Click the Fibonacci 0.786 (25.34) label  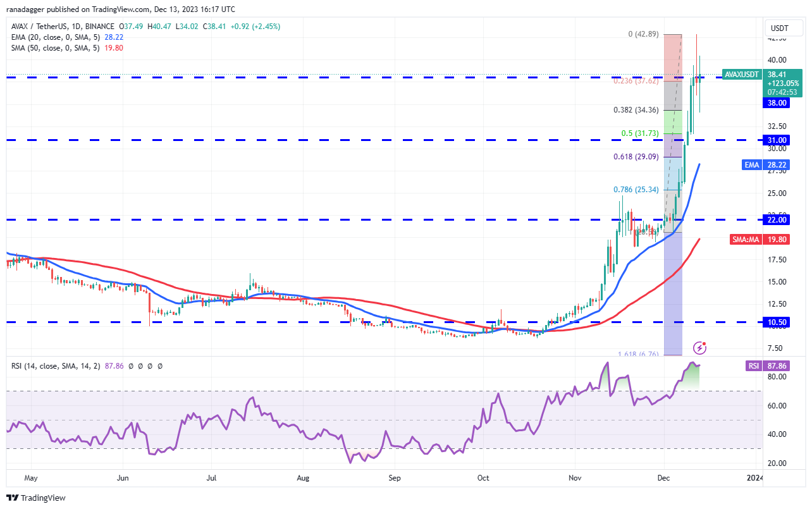coord(636,189)
